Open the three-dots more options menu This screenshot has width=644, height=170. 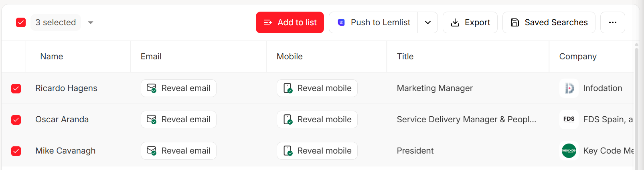click(x=612, y=22)
